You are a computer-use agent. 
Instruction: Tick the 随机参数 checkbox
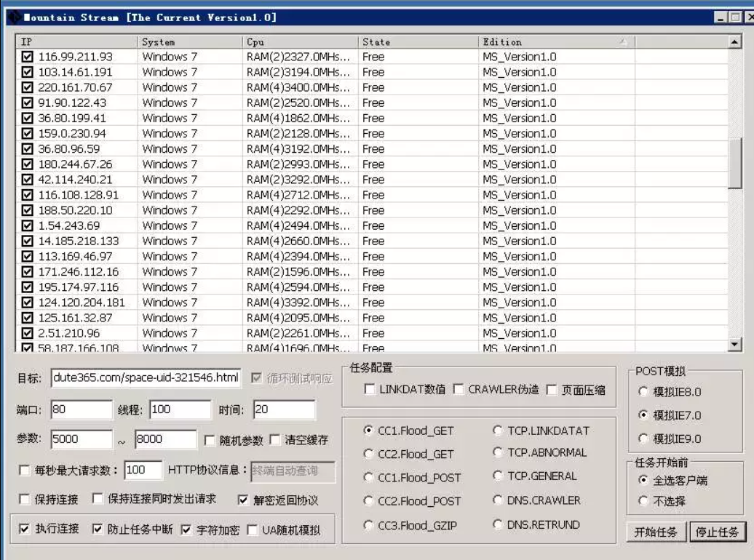210,440
